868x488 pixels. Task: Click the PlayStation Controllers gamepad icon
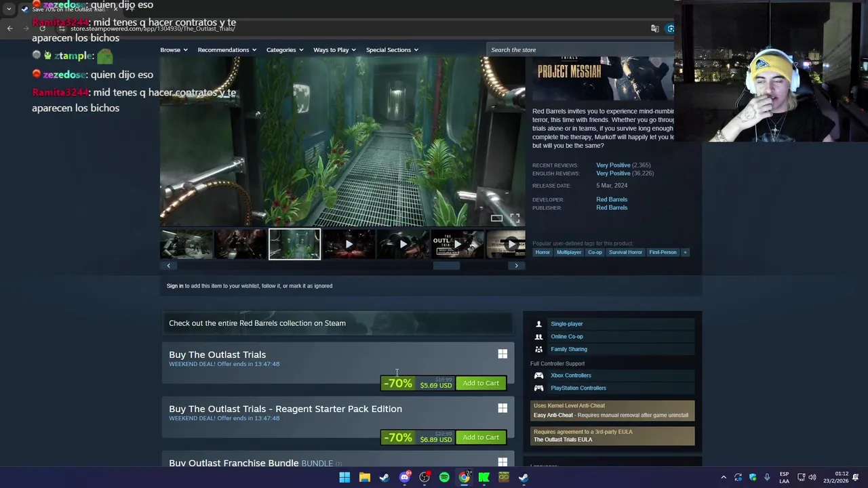[x=538, y=388]
